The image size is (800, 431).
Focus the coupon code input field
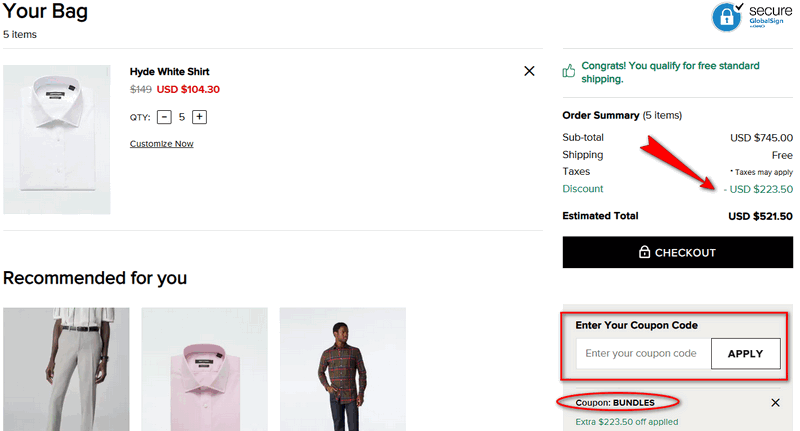tap(641, 353)
